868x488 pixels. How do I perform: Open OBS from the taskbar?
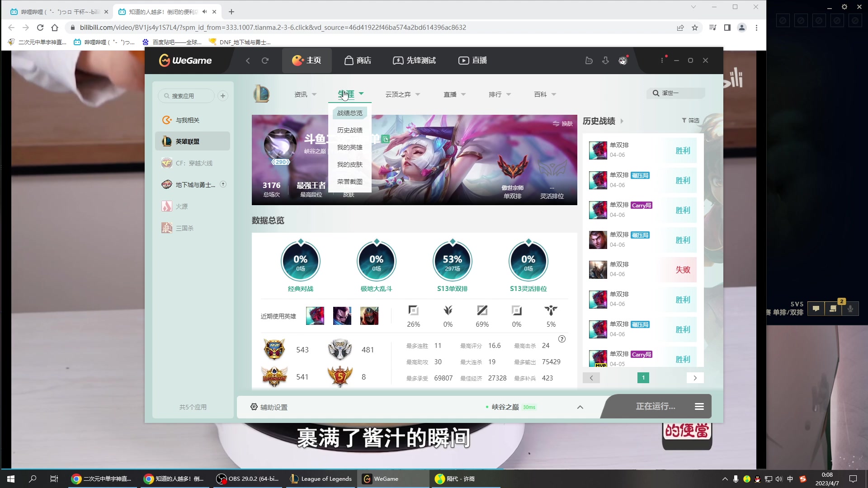point(248,479)
